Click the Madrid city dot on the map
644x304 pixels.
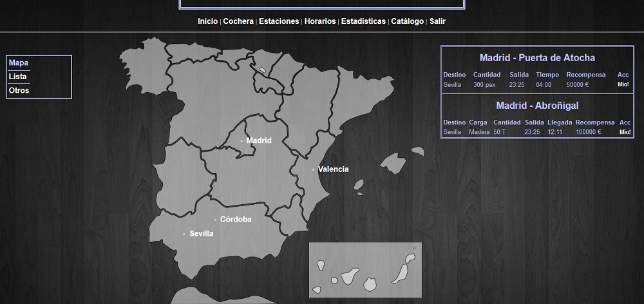point(241,141)
